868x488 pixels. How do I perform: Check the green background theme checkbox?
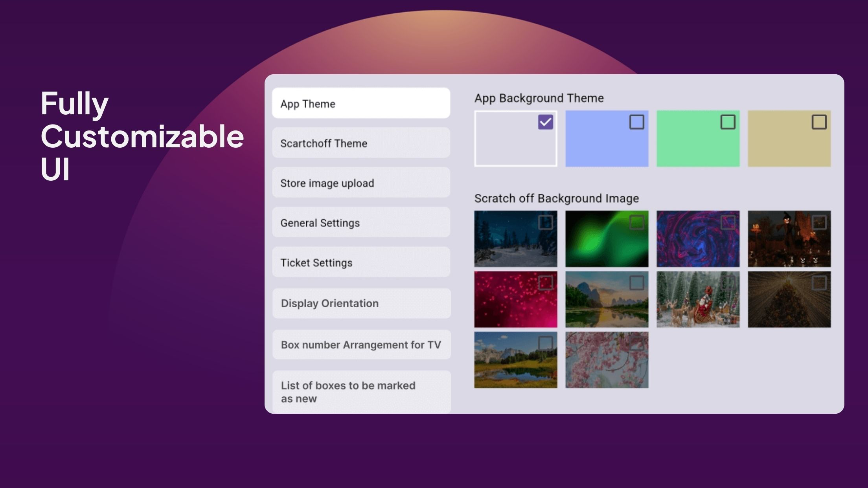point(728,122)
